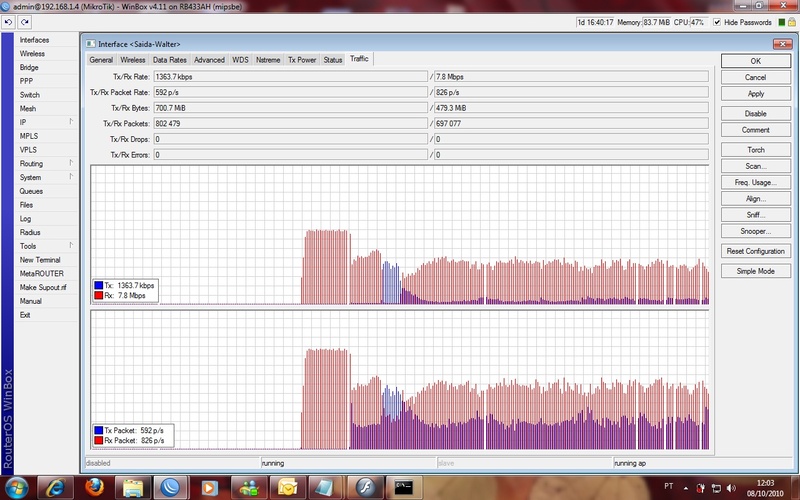Open the mail envelope taskbar icon

coord(287,488)
